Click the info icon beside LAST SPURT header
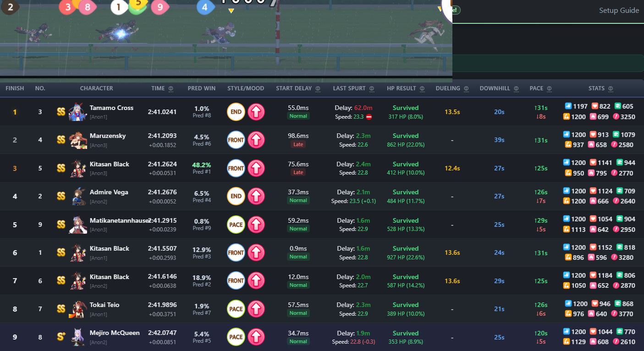644x351 pixels. tap(372, 88)
